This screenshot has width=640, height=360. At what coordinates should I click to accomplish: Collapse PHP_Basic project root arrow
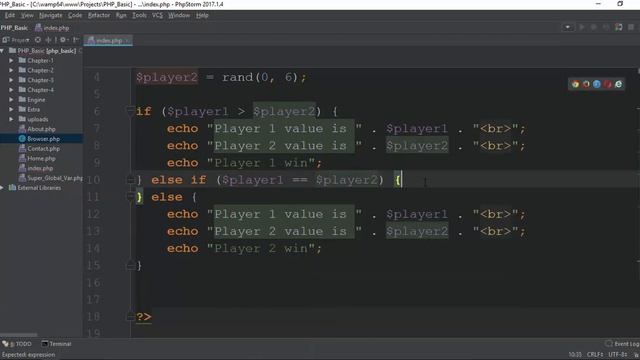click(2, 51)
